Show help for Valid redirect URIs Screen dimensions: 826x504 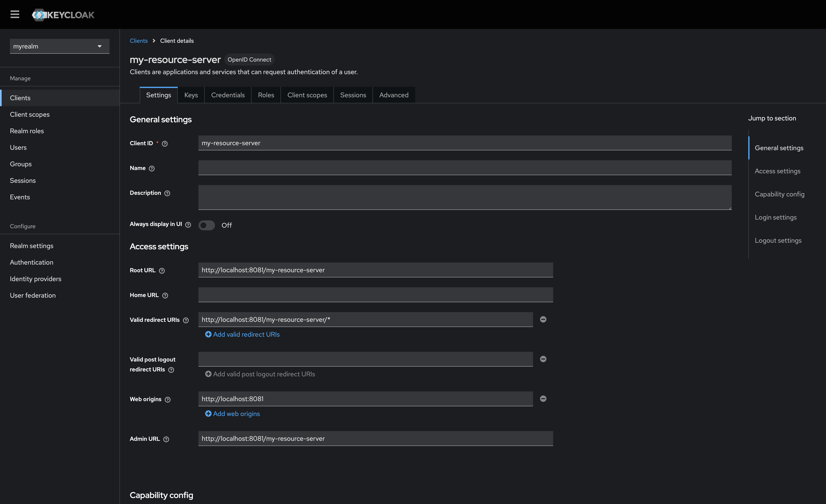[186, 320]
